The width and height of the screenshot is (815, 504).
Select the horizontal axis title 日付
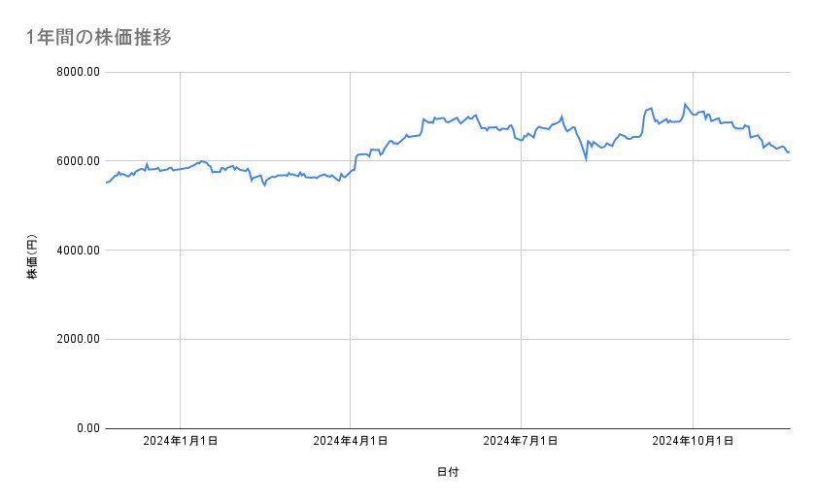(448, 472)
